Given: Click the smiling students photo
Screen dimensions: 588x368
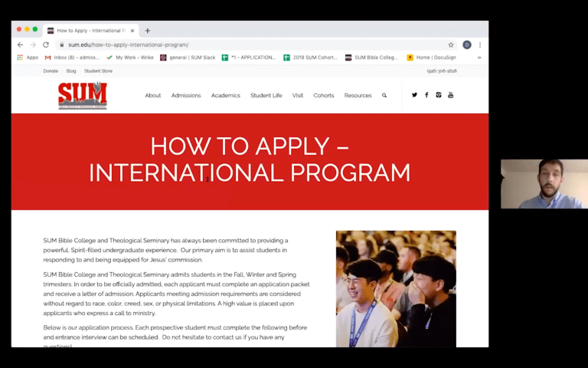Looking at the screenshot, I should 396,288.
